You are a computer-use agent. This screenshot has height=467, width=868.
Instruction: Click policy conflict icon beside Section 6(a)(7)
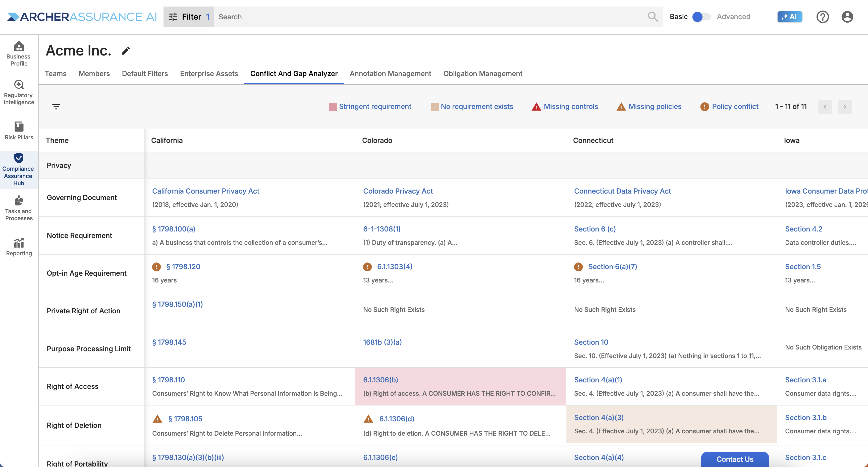[x=578, y=267]
